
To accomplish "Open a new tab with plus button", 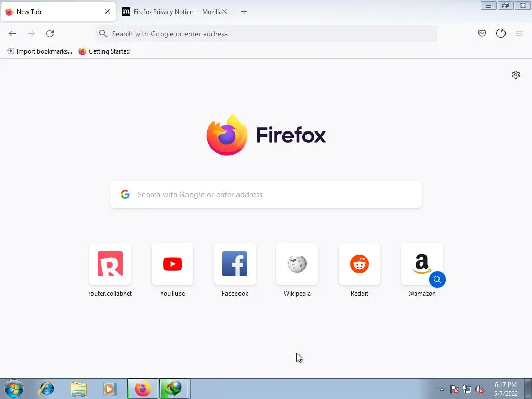I will tap(244, 12).
